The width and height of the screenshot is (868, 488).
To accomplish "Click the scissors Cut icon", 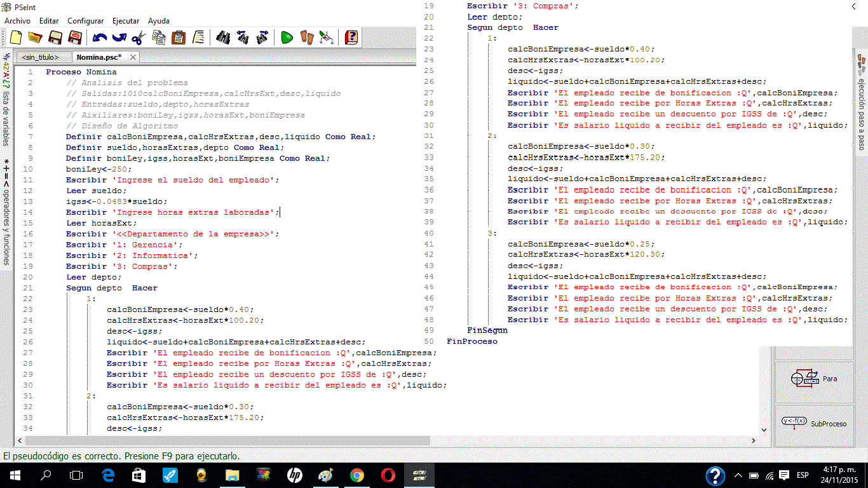I will click(x=139, y=37).
